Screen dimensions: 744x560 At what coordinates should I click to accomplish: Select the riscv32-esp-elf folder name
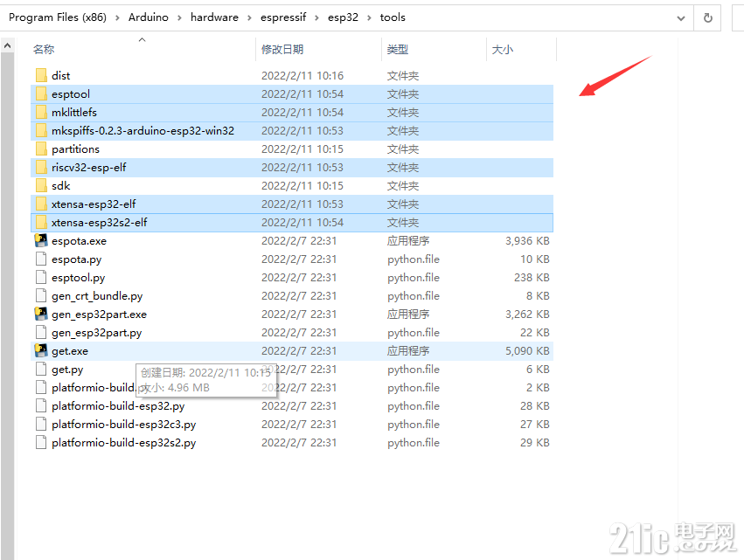pyautogui.click(x=88, y=168)
